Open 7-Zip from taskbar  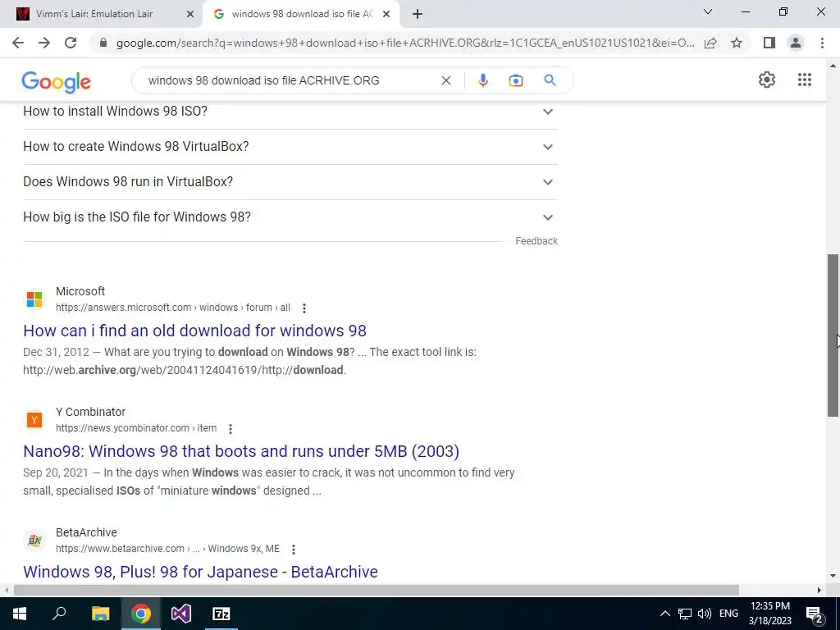[x=221, y=614]
